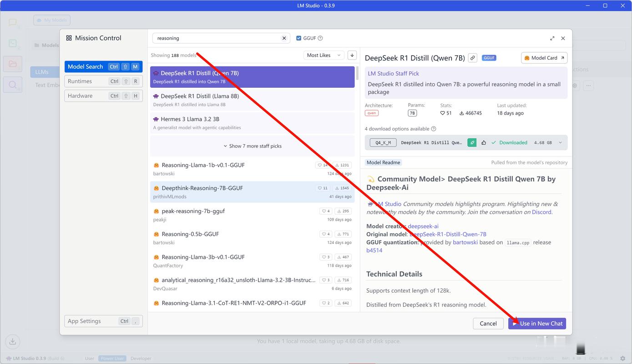Expand Show 7 more staff picks
The height and width of the screenshot is (364, 632).
click(x=253, y=146)
